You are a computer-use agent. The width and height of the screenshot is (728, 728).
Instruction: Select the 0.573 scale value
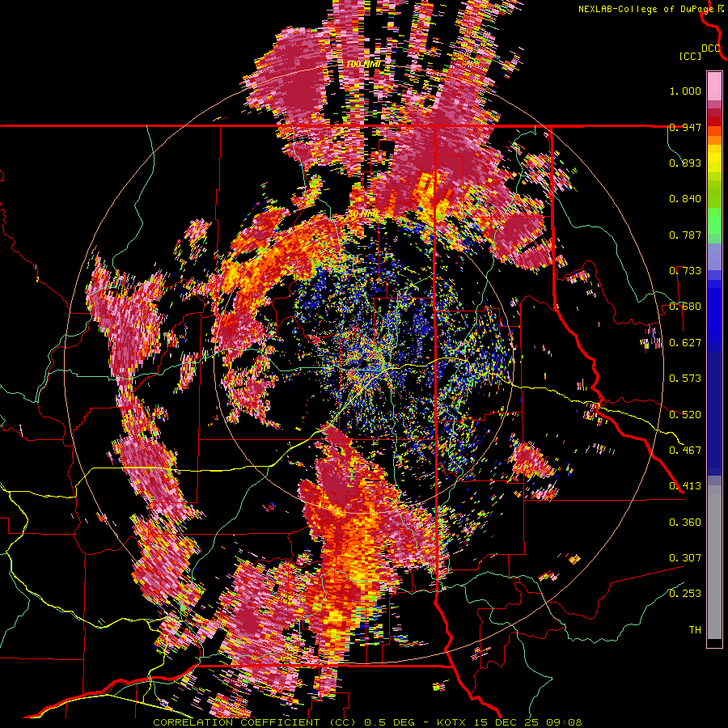(685, 379)
